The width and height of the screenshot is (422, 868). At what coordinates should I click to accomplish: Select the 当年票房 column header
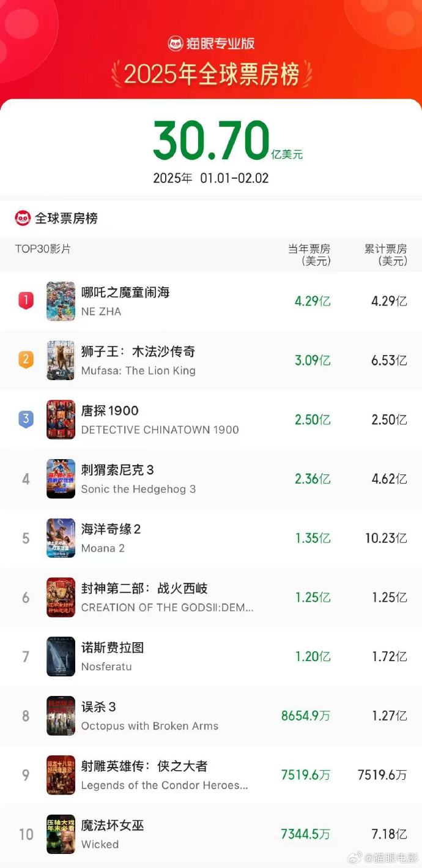point(309,254)
